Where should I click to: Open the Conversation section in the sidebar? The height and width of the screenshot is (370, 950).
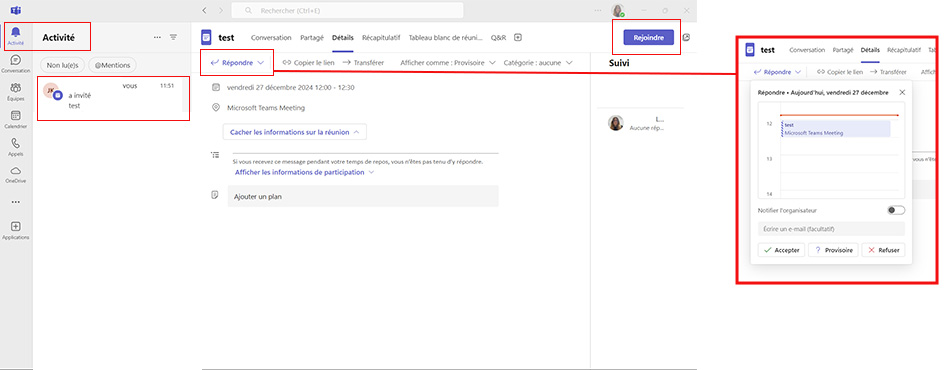pos(16,64)
